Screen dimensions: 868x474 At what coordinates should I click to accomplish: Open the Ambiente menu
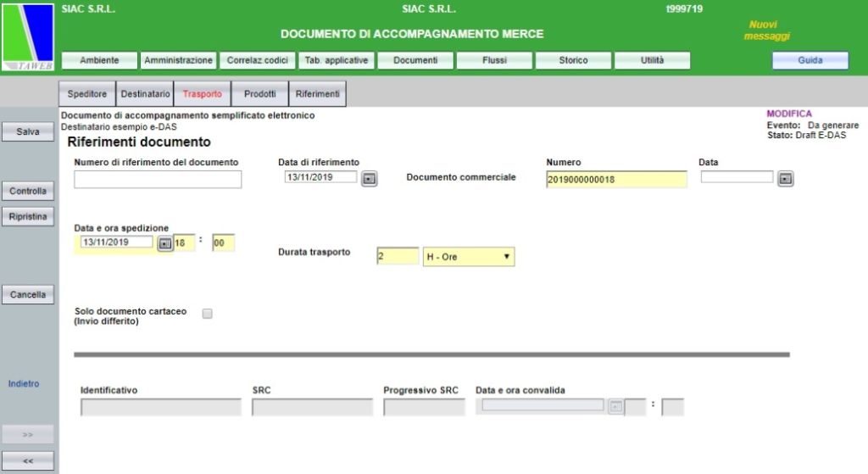pos(99,60)
